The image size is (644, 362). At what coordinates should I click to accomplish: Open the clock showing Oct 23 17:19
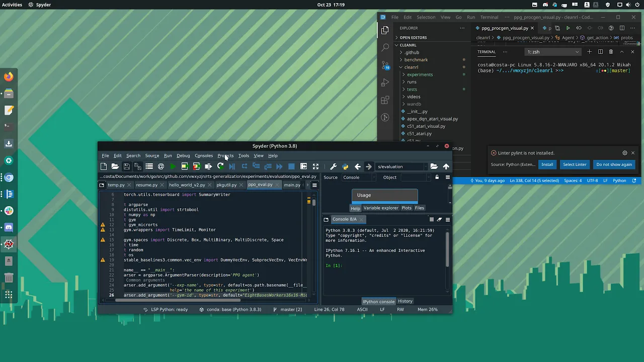[331, 5]
